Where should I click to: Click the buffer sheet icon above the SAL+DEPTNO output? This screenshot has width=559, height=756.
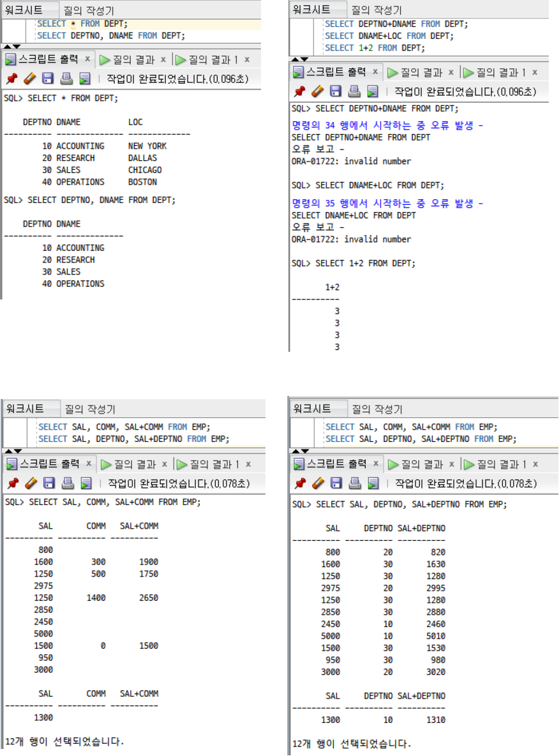click(x=373, y=483)
